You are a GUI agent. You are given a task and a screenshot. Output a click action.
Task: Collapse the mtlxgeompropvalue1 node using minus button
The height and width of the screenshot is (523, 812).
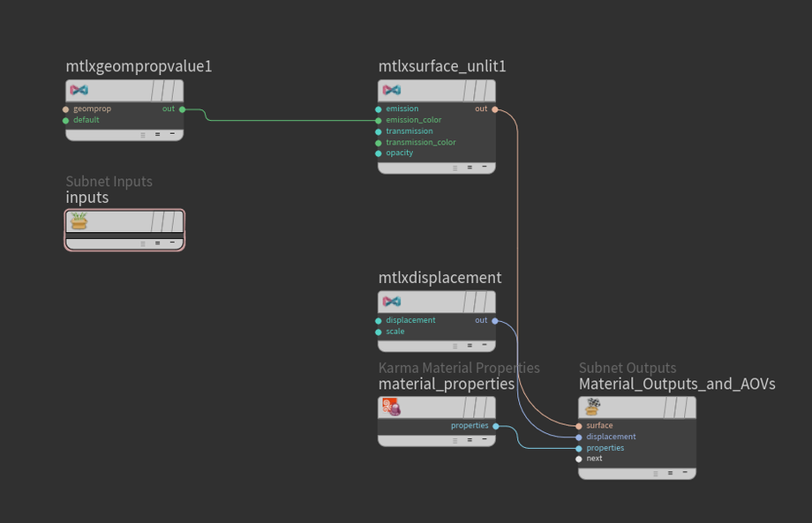pyautogui.click(x=171, y=134)
